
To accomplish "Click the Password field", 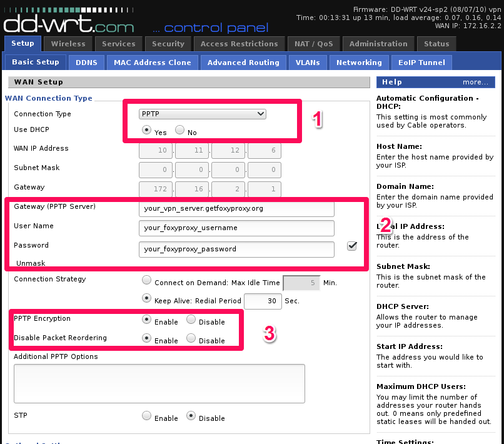I will [236, 249].
